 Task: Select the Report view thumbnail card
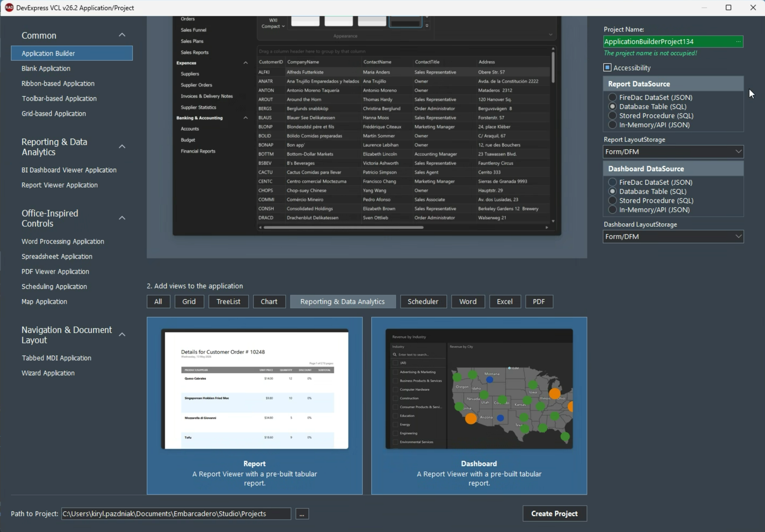pyautogui.click(x=255, y=406)
